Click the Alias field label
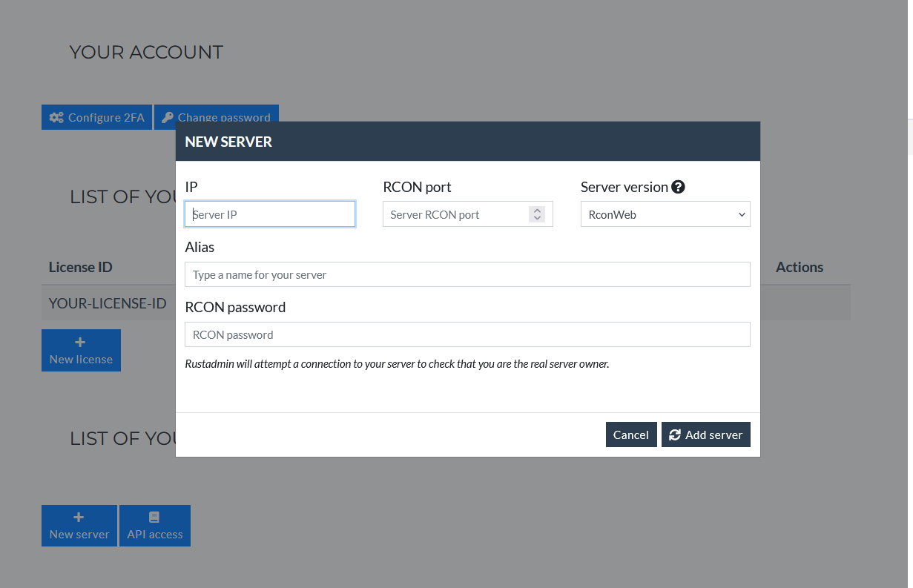 click(x=200, y=247)
